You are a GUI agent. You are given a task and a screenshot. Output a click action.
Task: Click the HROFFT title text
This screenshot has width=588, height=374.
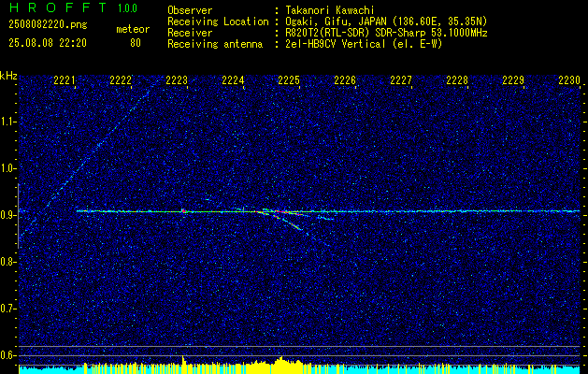(x=58, y=7)
